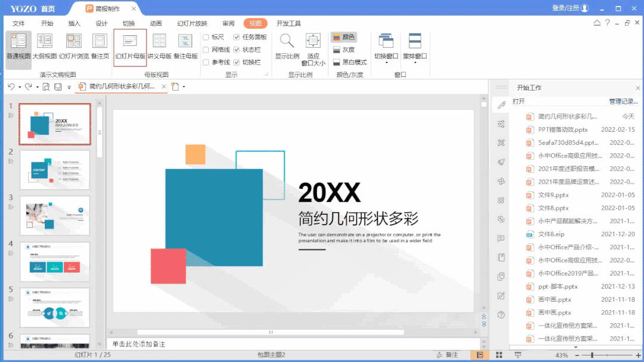Viewport: 644px width, 362px height.
Task: Open Notes Master (备注母版)
Action: coord(185,47)
